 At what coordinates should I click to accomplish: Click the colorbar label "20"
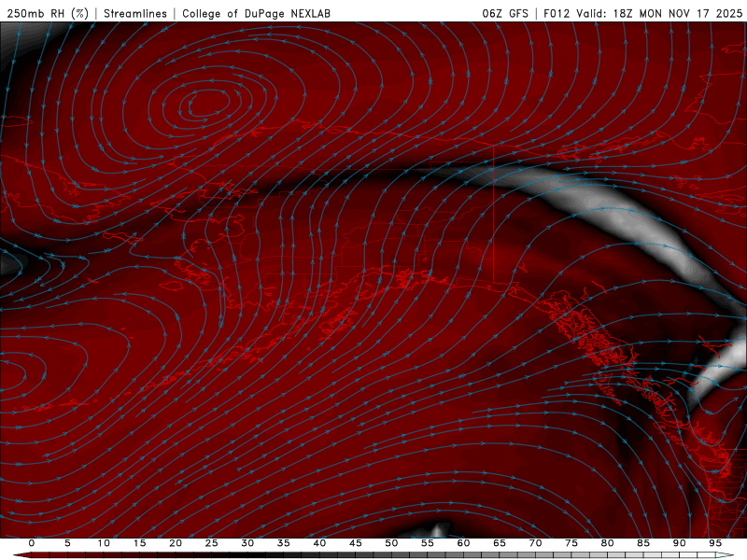pos(176,543)
